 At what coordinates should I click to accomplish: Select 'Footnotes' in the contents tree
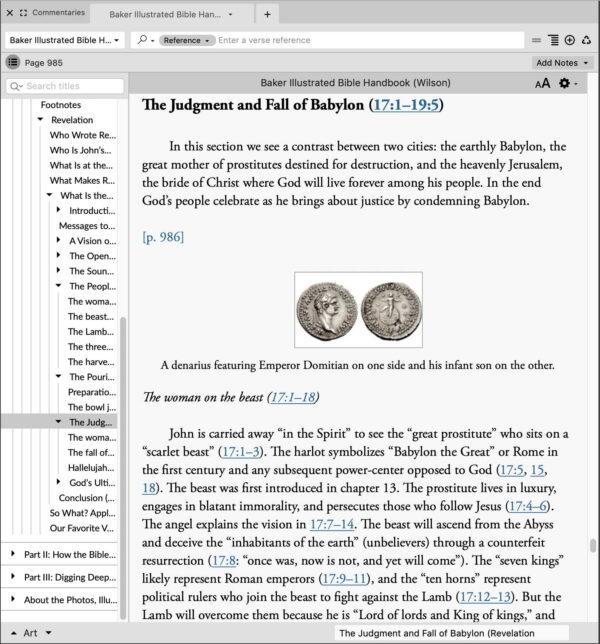[x=61, y=105]
